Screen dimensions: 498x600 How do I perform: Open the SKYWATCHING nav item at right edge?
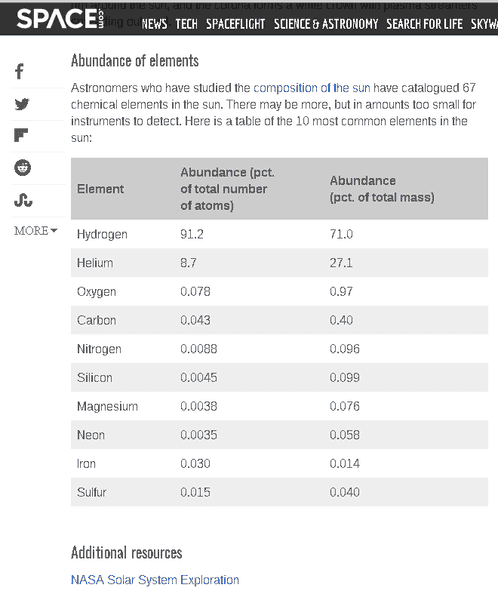[x=484, y=24]
